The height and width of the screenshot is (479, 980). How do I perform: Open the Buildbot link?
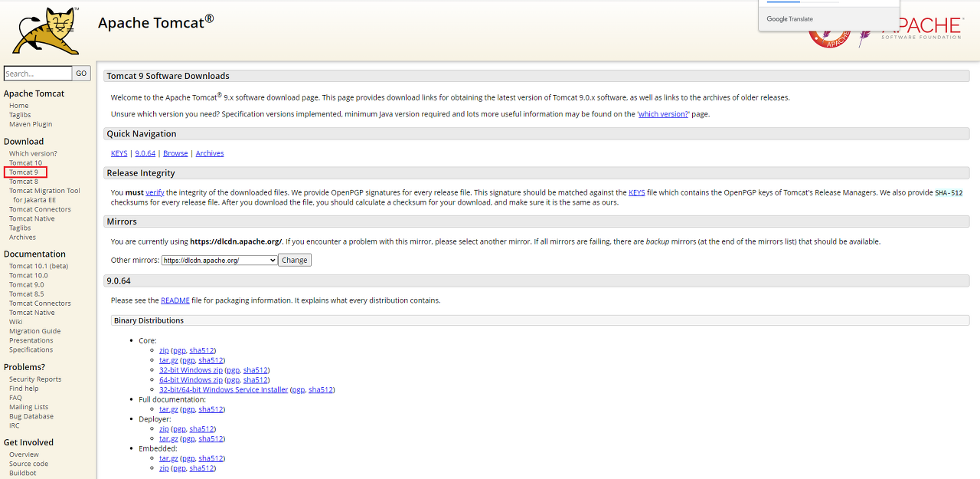(23, 473)
